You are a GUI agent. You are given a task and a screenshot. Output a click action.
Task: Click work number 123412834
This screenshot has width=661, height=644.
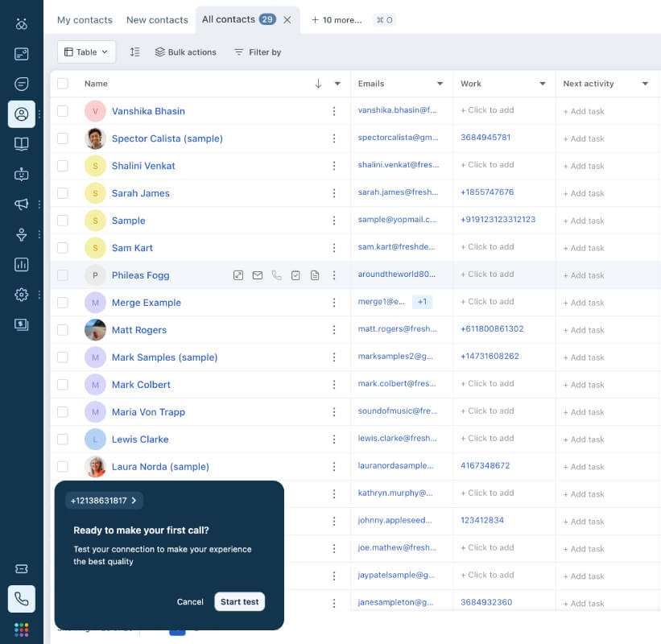pos(481,520)
